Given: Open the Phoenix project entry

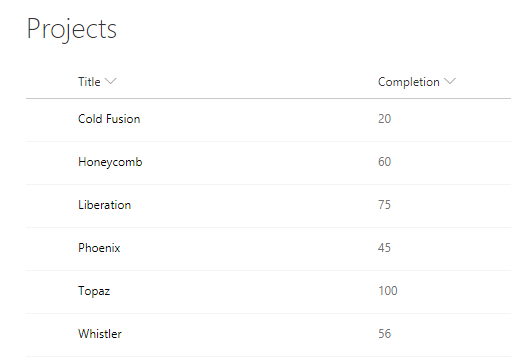Looking at the screenshot, I should click(x=99, y=248).
